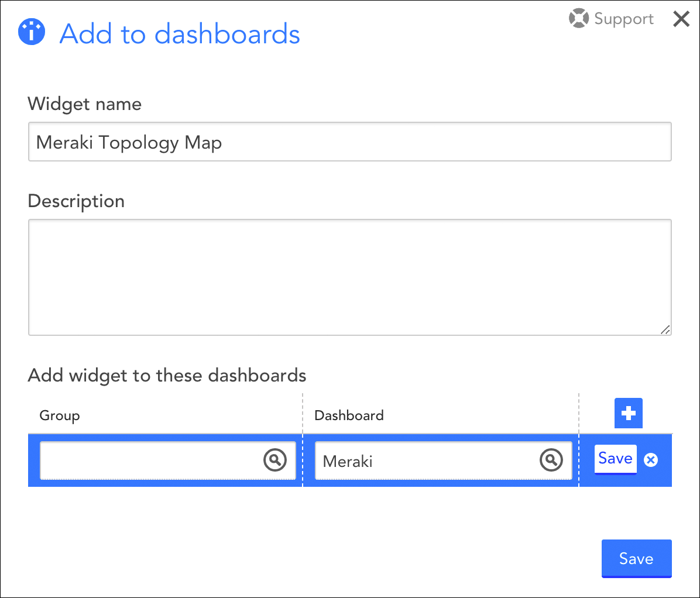Click the Add to dashboards title
The image size is (700, 598).
coord(180,34)
